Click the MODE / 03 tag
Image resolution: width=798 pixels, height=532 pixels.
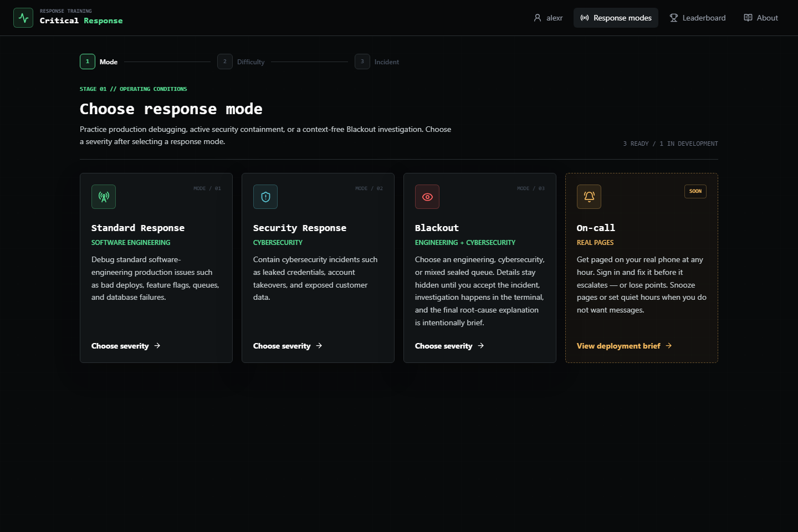(531, 188)
